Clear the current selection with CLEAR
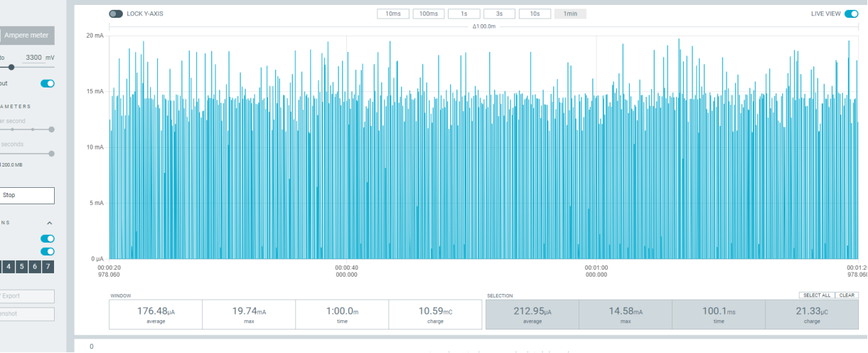This screenshot has height=353, width=868. coord(847,295)
